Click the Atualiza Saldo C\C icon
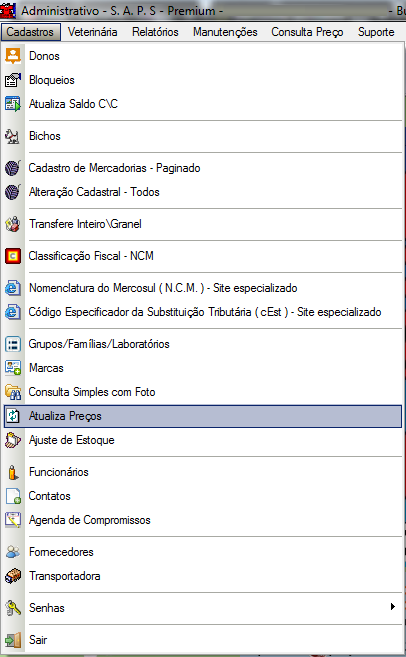Image resolution: width=406 pixels, height=657 pixels. pyautogui.click(x=13, y=104)
